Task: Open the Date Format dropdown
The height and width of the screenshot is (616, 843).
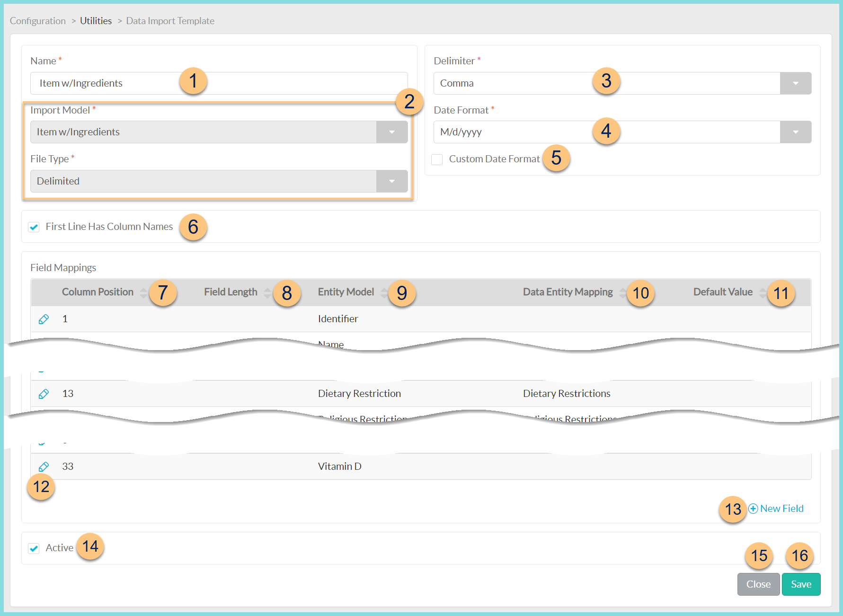Action: [796, 132]
